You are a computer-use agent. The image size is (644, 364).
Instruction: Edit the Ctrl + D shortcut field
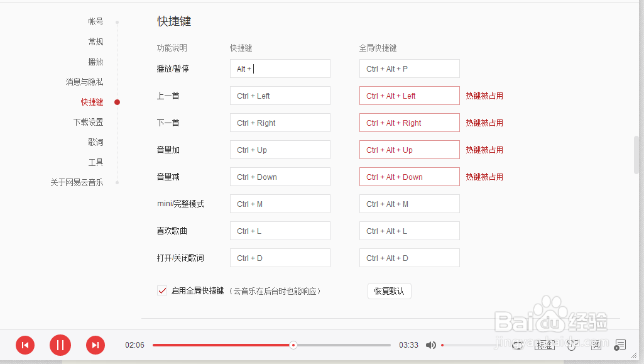tap(280, 258)
